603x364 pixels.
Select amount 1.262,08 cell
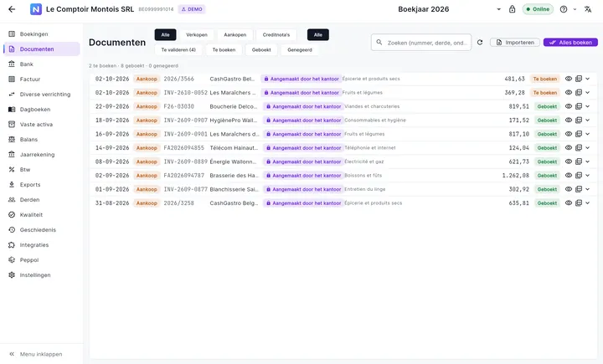515,176
